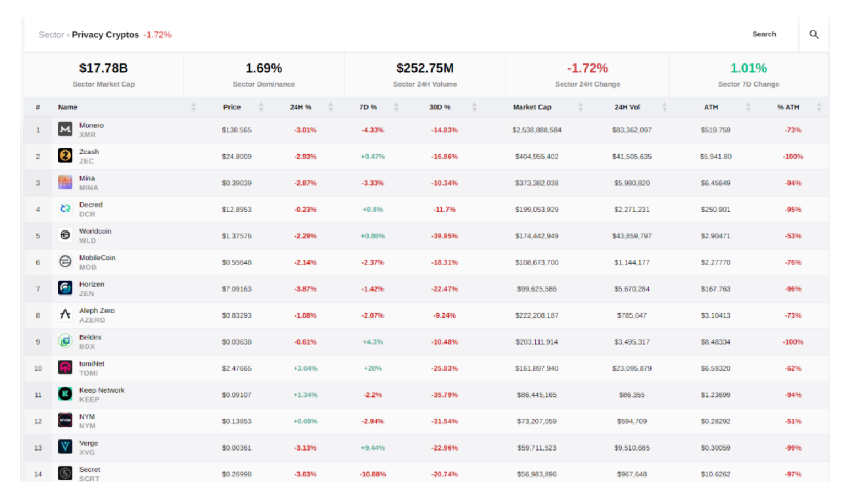The image size is (843, 504).
Task: Click the Monero coin logo
Action: [65, 130]
